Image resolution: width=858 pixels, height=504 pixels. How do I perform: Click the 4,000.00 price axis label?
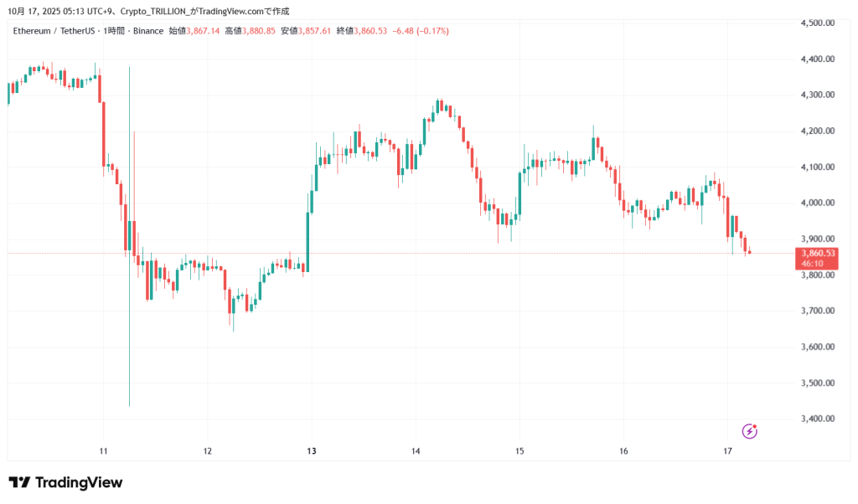816,203
